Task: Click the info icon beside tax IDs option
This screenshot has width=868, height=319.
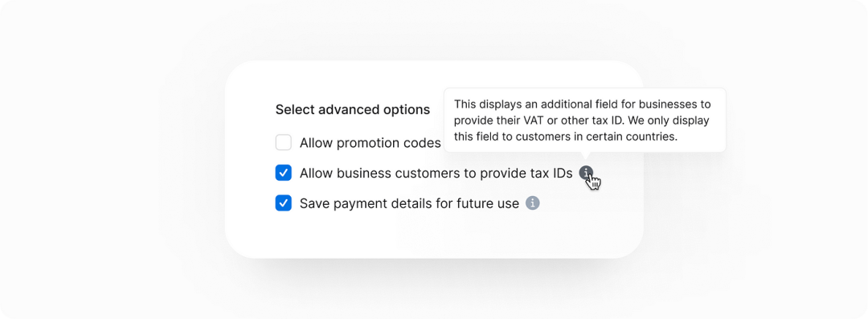Action: pos(586,173)
